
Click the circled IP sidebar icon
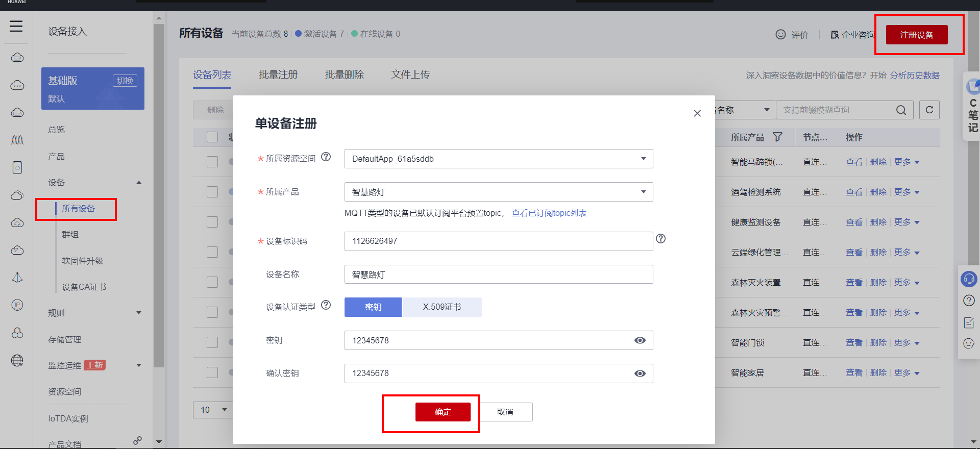(x=17, y=305)
